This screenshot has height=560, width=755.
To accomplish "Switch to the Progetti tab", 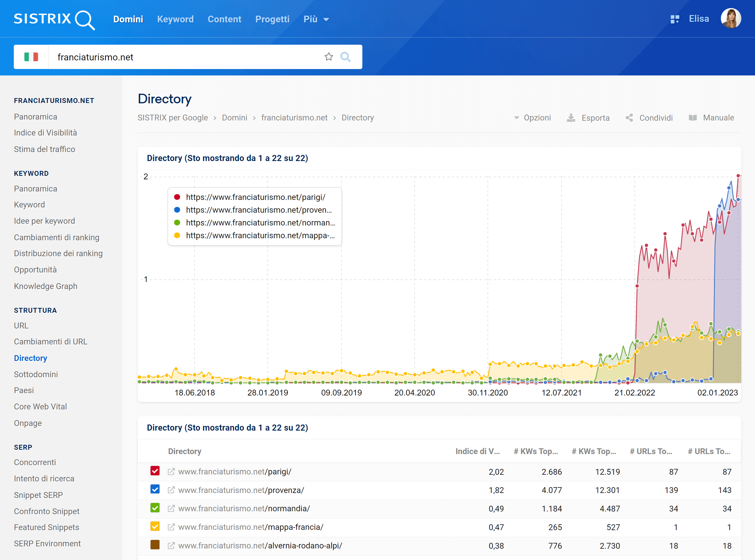I will [x=272, y=19].
